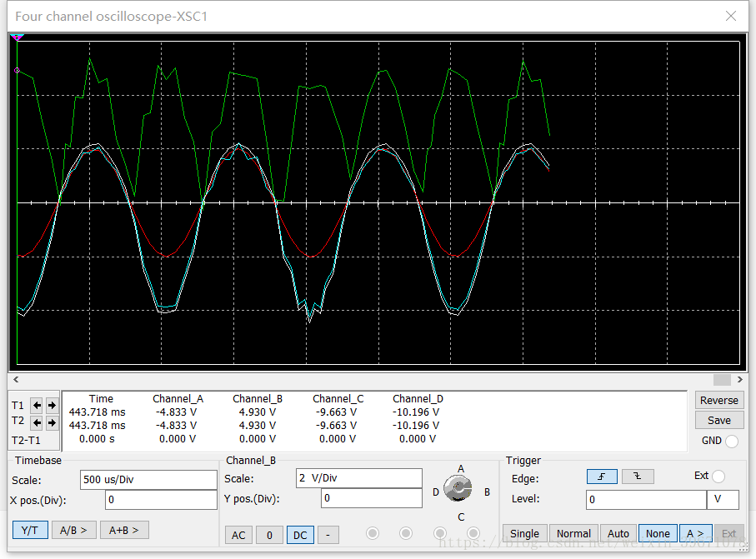Set trigger mode to Single

tap(524, 533)
